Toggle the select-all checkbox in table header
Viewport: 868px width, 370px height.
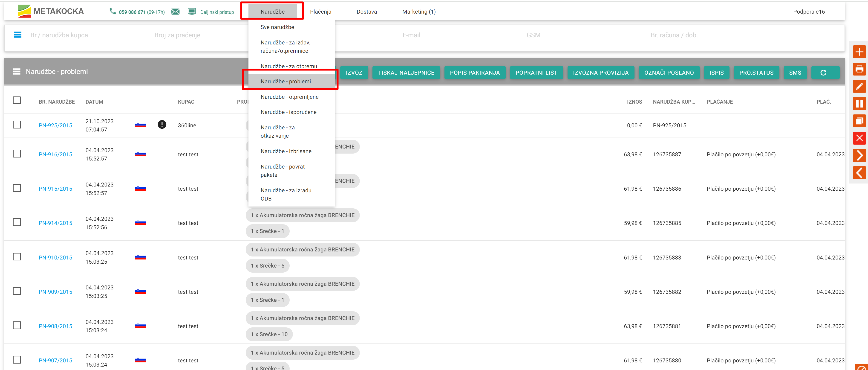click(17, 101)
